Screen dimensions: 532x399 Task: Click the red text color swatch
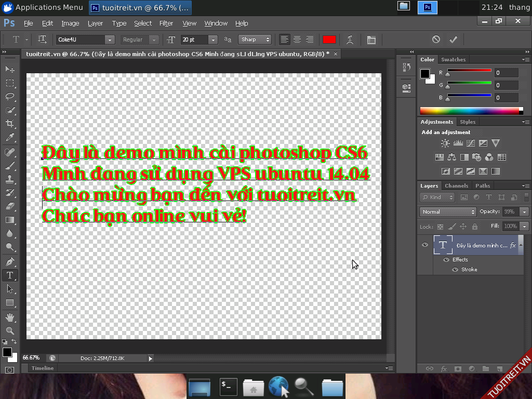[329, 39]
